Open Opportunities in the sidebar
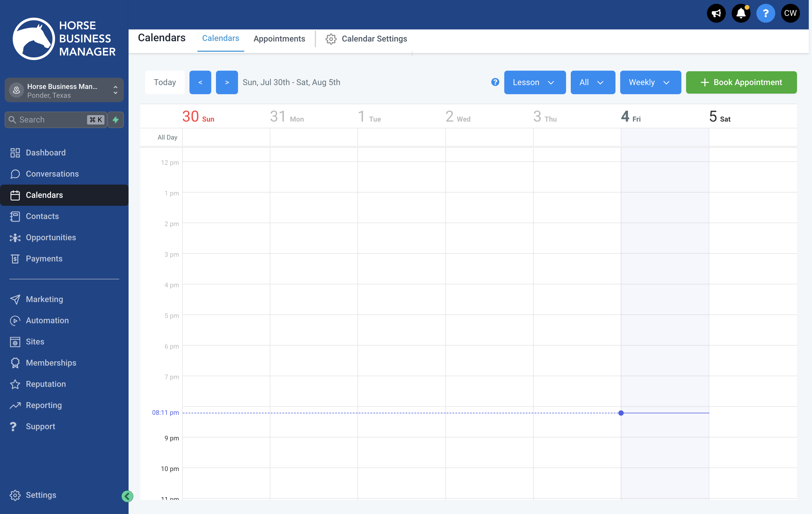This screenshot has width=812, height=514. (x=64, y=238)
